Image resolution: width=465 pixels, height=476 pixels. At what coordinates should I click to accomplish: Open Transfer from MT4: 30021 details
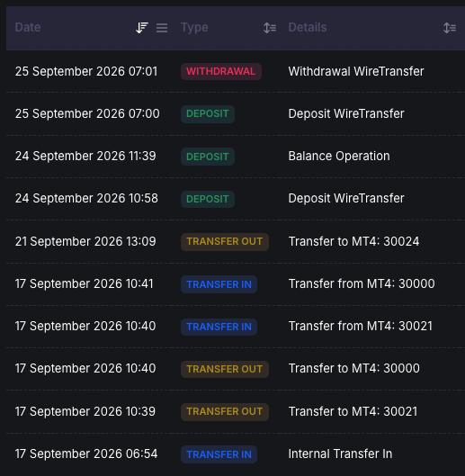point(361,326)
